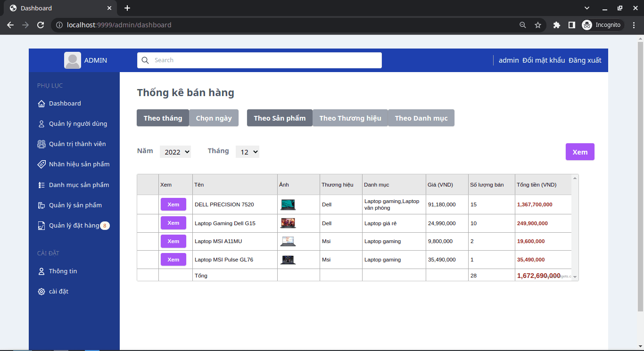This screenshot has width=644, height=351.
Task: Bookmark page with star icon
Action: (537, 25)
